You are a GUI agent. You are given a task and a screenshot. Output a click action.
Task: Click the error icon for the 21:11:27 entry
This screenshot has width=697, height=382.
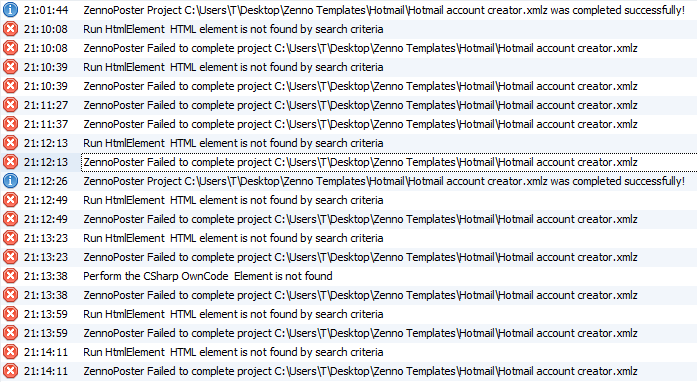coord(10,105)
